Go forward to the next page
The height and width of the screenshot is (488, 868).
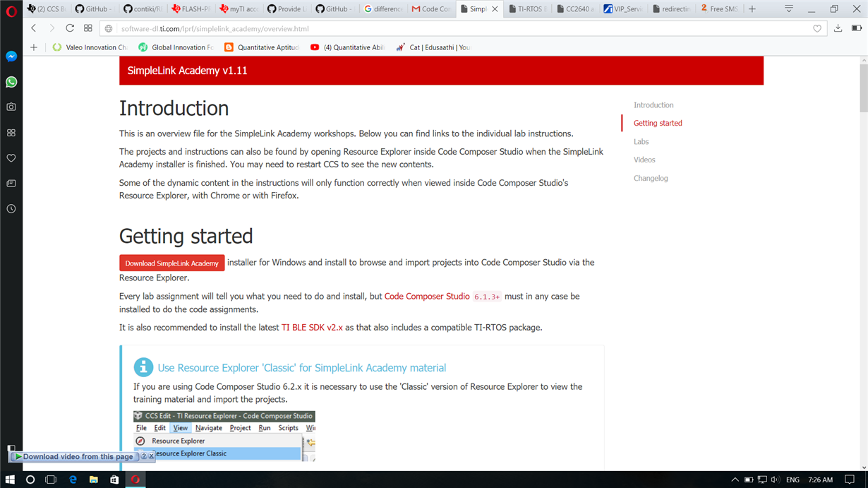click(52, 28)
